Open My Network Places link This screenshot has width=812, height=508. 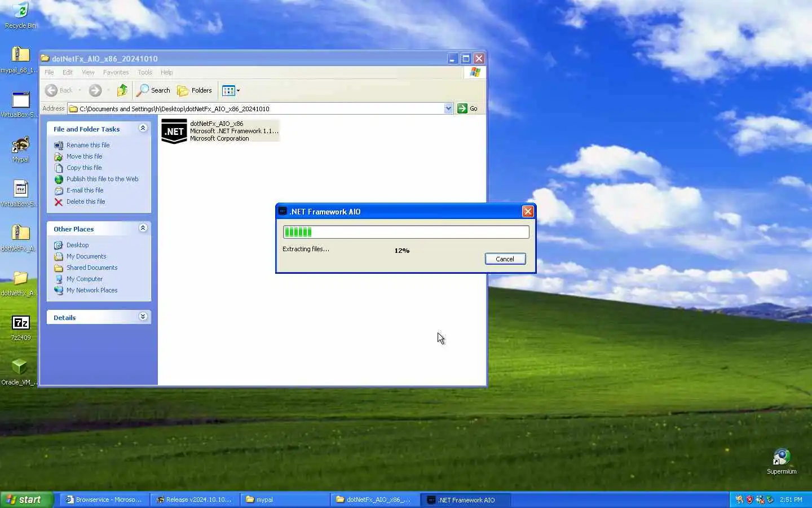coord(92,290)
